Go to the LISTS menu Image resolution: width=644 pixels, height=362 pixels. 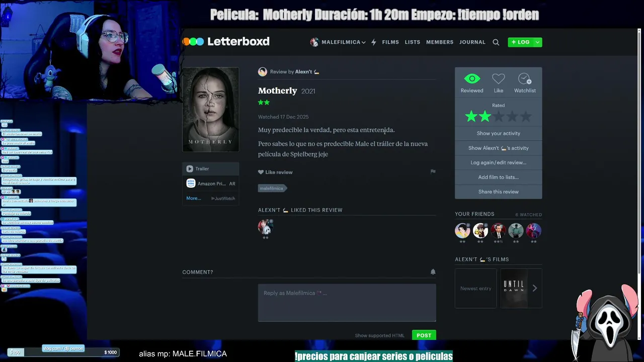(413, 42)
